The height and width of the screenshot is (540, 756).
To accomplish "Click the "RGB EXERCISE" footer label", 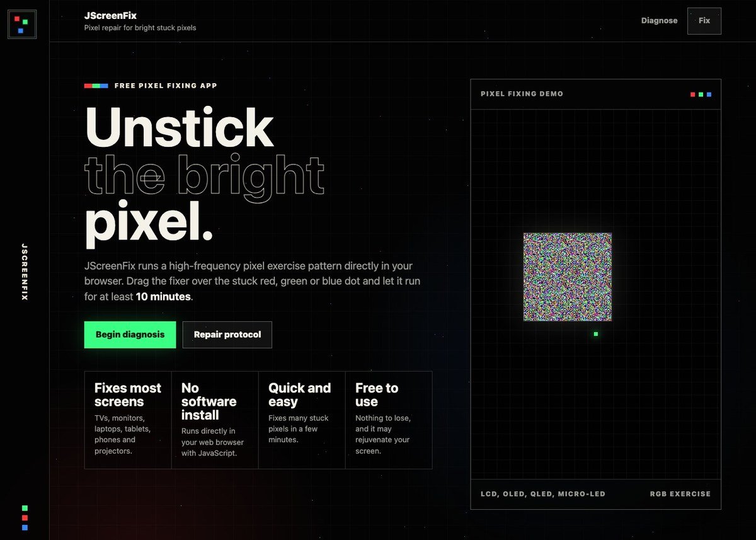I will [680, 494].
